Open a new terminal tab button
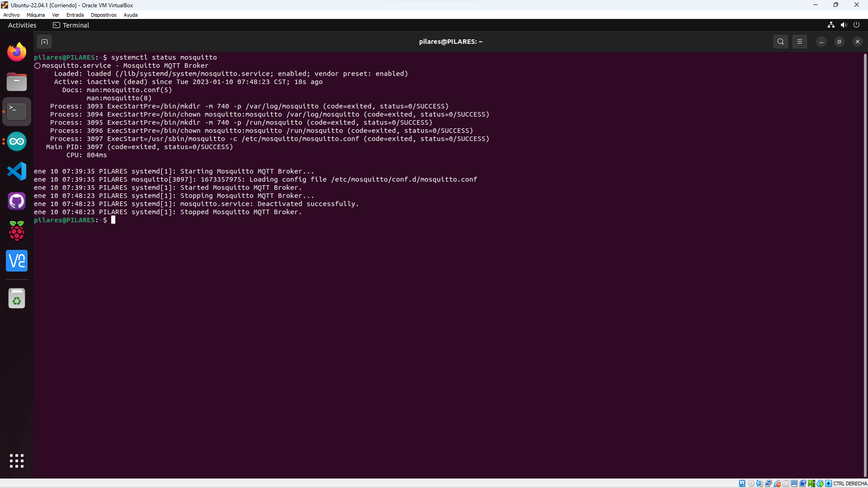Screen dimensions: 868x488 pos(44,42)
